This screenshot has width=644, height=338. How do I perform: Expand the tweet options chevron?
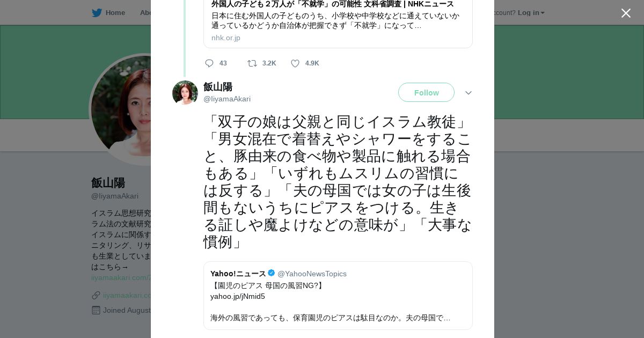(x=468, y=93)
